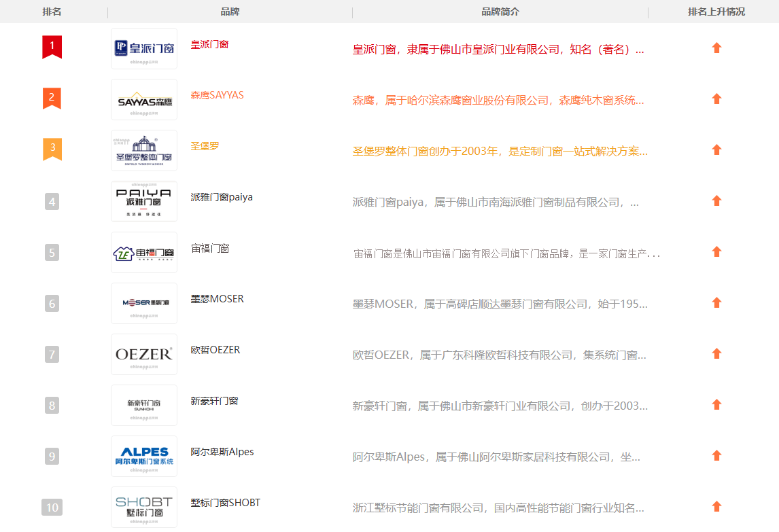Screen dimensions: 779x532
Task: Click the up arrow for 圣堡罗
Action: [716, 149]
